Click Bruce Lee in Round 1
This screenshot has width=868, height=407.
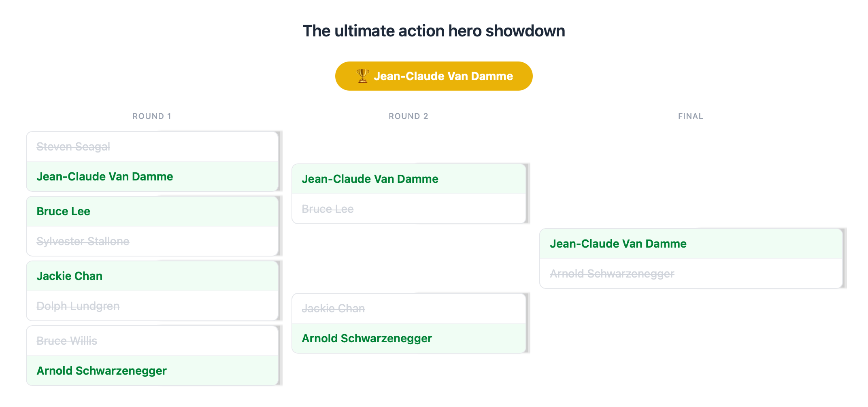click(63, 211)
